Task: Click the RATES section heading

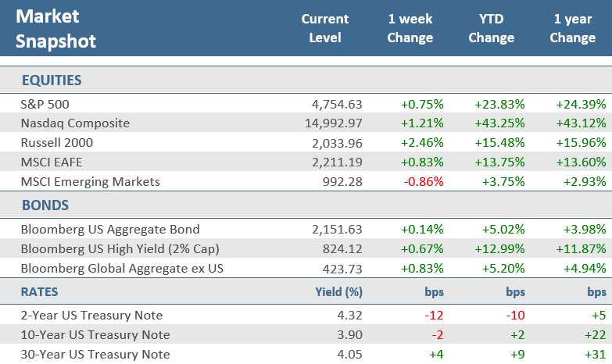Action: 39,292
